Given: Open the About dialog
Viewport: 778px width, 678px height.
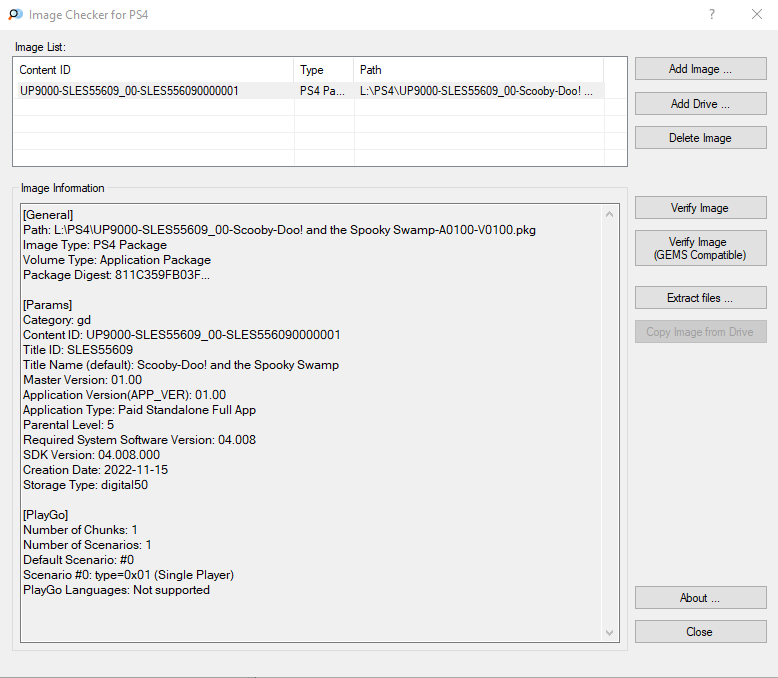Looking at the screenshot, I should 701,598.
